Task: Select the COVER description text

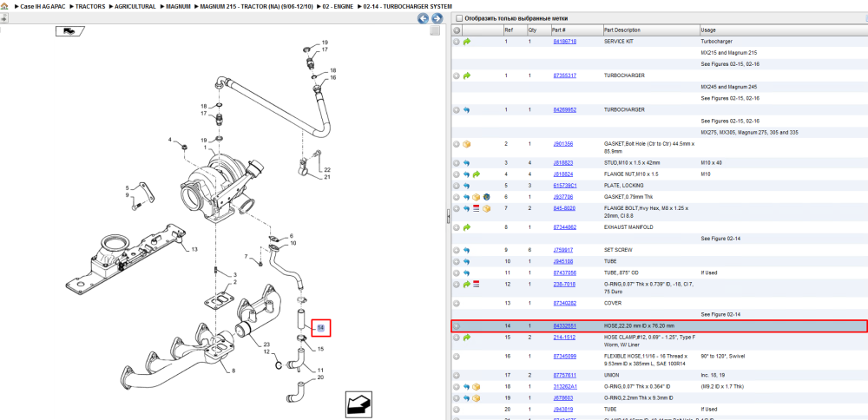Action: (612, 303)
